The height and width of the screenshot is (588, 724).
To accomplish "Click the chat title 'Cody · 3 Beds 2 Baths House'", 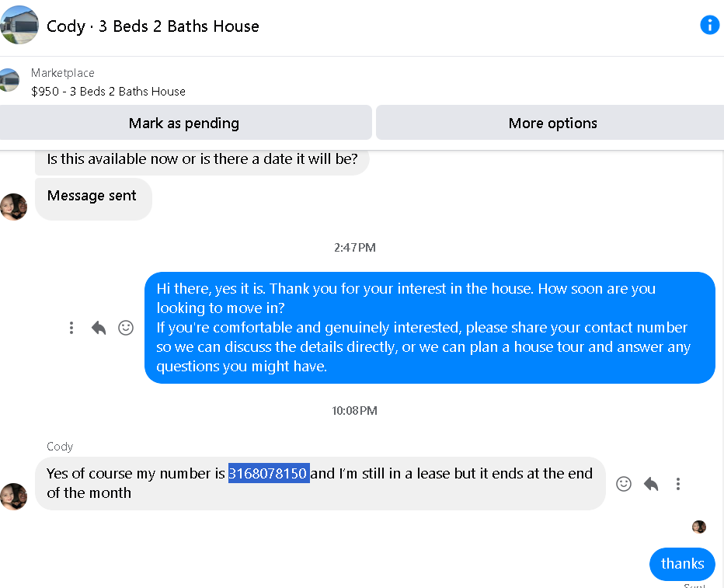I will tap(153, 26).
